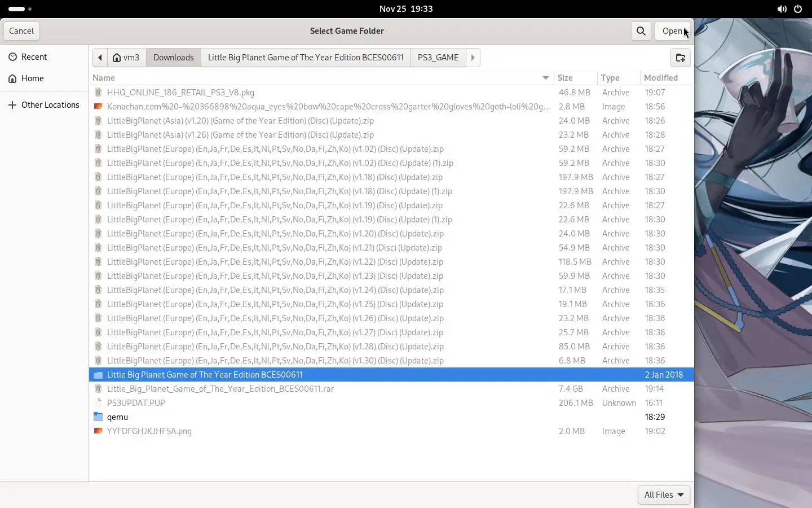The image size is (812, 508).
Task: Sort by the Size column header
Action: coord(576,78)
